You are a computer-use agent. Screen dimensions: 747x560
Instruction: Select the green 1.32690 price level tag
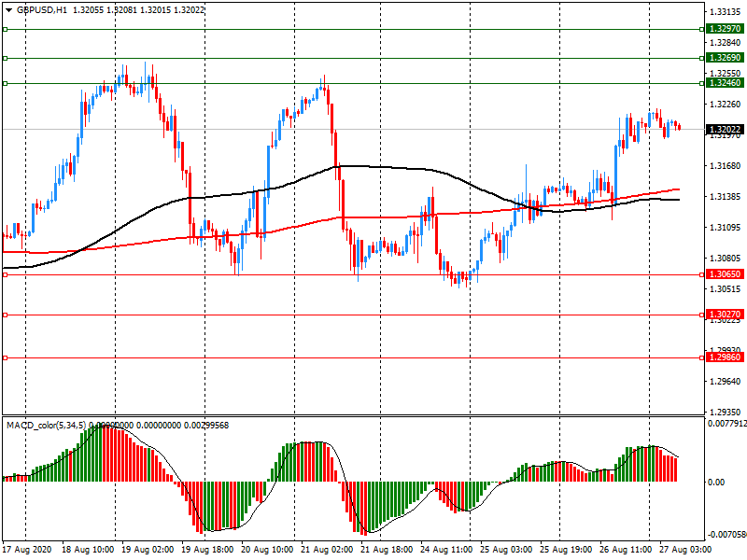tap(725, 58)
